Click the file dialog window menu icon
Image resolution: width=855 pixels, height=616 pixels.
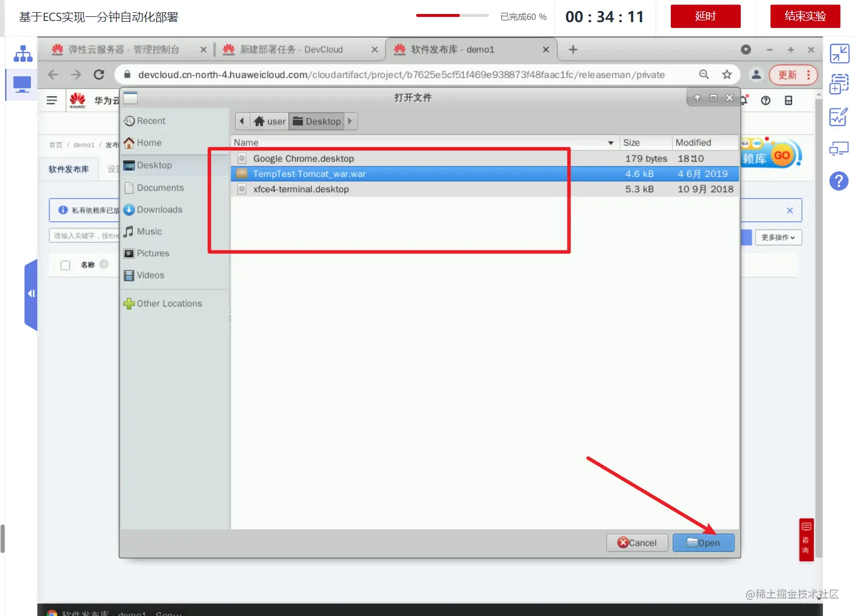(x=131, y=97)
